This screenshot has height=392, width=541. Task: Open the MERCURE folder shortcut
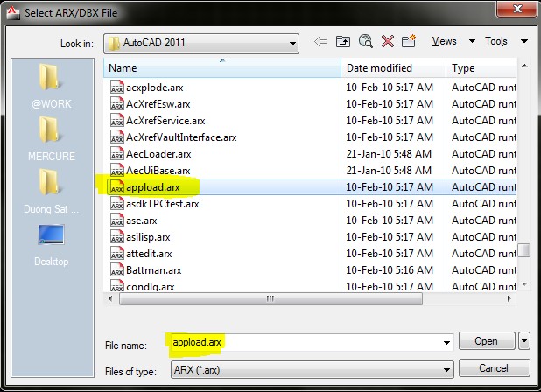52,138
